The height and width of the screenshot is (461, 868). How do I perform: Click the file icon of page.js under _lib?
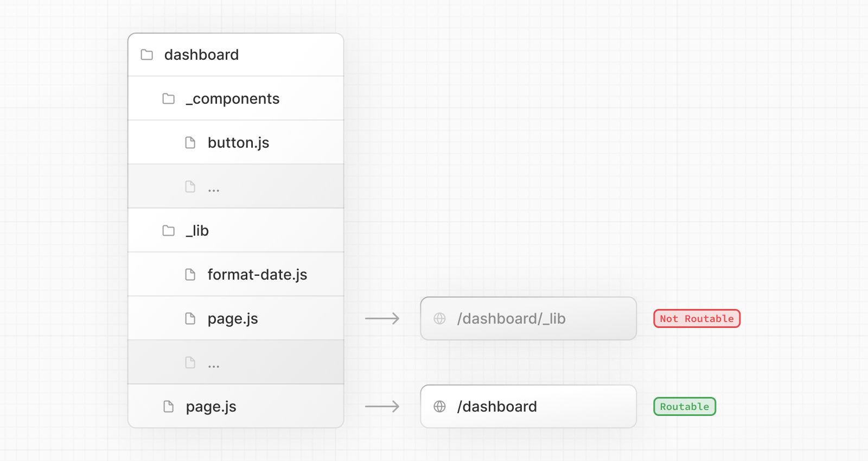[x=190, y=319]
